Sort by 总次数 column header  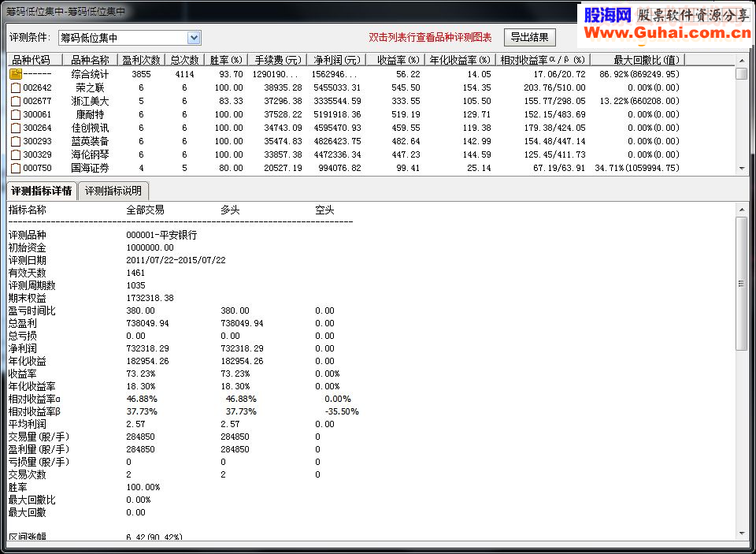pyautogui.click(x=184, y=60)
